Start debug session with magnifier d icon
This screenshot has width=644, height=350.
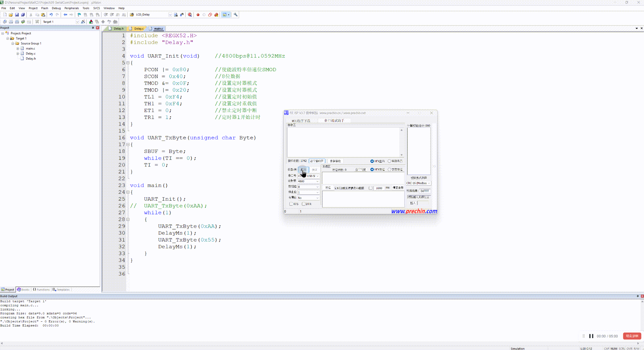coord(190,15)
